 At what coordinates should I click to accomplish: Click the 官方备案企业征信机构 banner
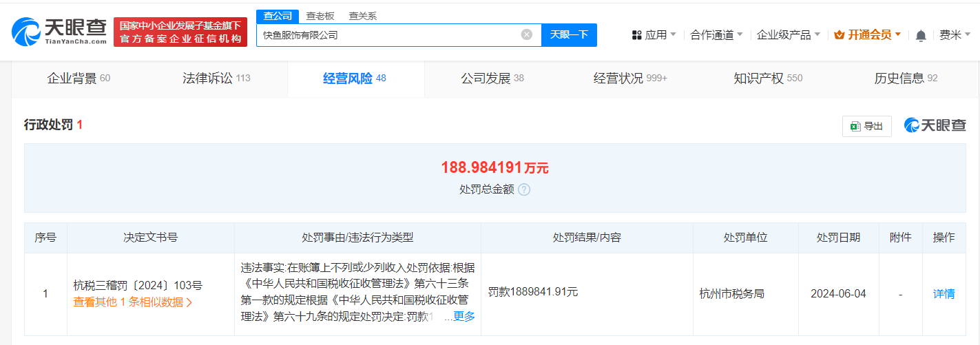(x=180, y=32)
